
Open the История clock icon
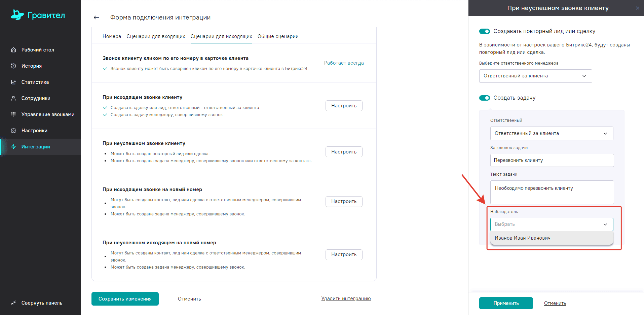pyautogui.click(x=13, y=66)
